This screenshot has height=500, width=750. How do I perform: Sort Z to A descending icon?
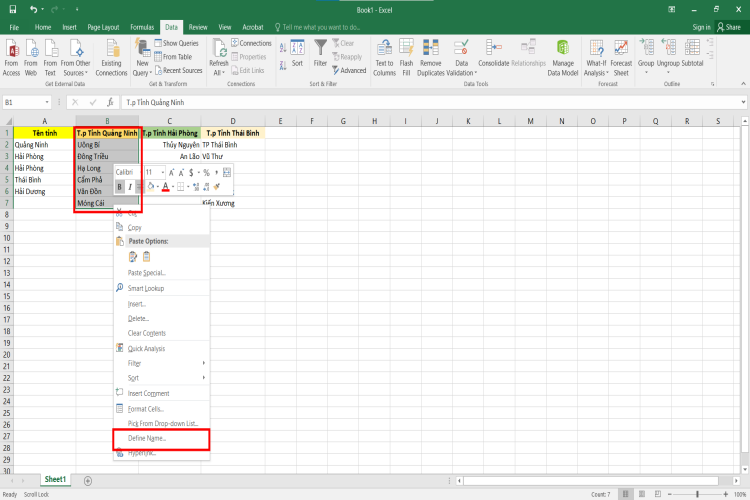point(283,65)
